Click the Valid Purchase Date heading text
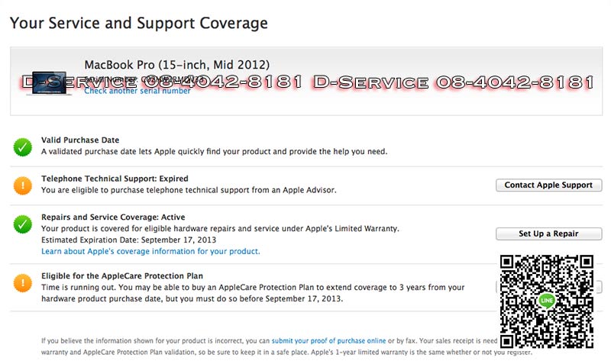The height and width of the screenshot is (364, 611). tap(80, 140)
